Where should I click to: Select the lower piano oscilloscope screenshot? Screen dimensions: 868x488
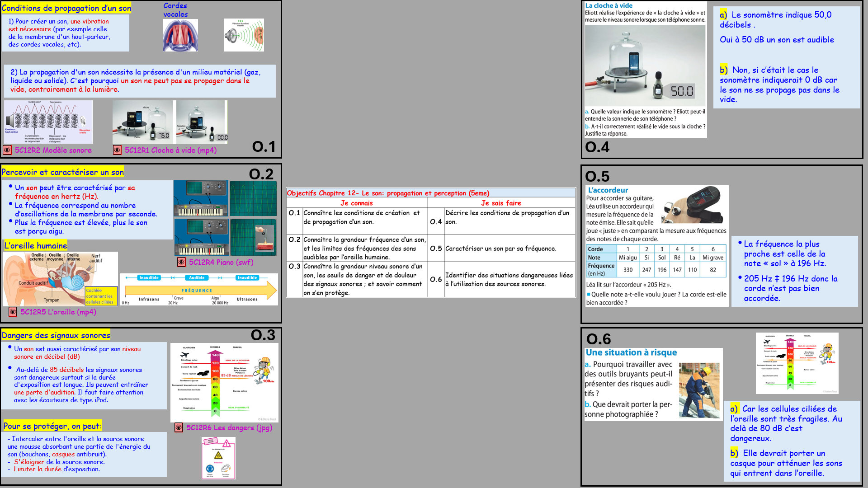202,238
